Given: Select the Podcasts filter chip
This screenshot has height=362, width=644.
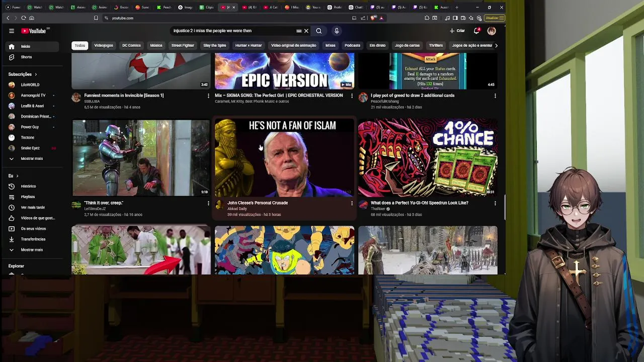Looking at the screenshot, I should 352,45.
